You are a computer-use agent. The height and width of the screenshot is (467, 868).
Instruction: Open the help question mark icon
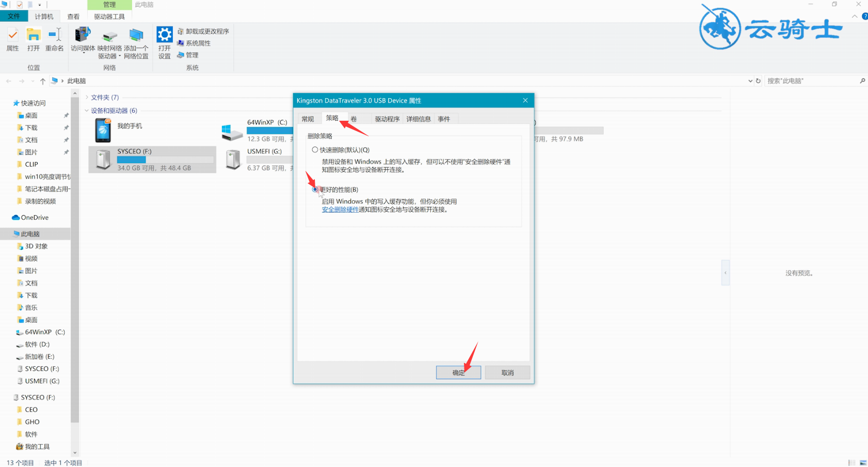865,17
